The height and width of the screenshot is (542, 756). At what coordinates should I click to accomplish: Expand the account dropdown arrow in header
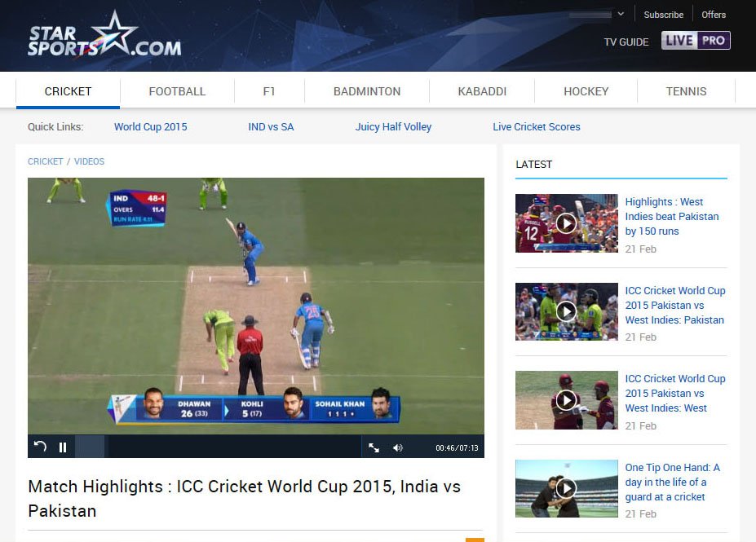coord(621,14)
